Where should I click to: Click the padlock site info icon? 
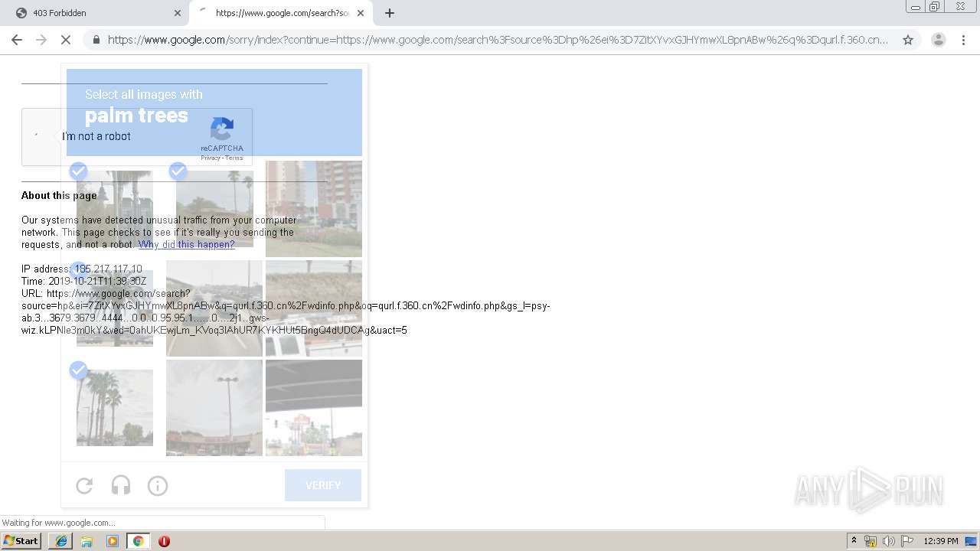tap(96, 40)
